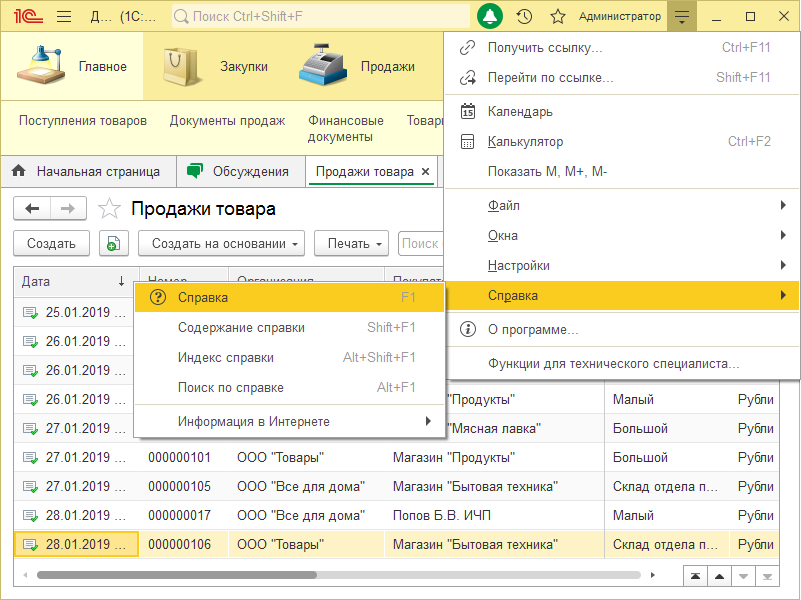Choose Калькулятор in the service menu
Screen dimensions: 801x600
pyautogui.click(x=525, y=142)
